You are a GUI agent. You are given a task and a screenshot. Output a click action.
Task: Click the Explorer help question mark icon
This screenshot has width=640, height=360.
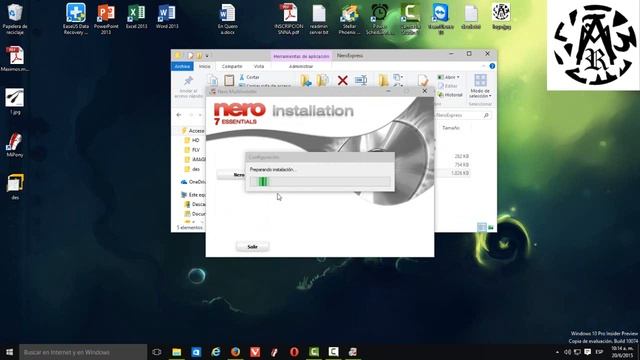492,66
